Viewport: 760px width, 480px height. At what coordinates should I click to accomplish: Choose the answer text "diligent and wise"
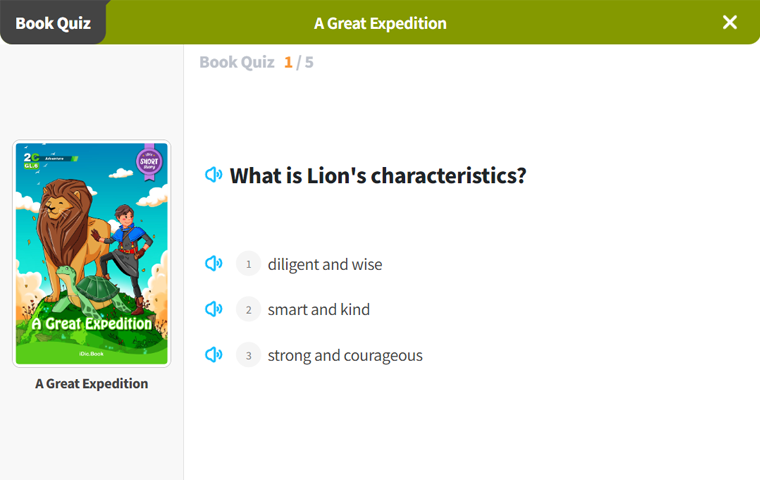(325, 264)
